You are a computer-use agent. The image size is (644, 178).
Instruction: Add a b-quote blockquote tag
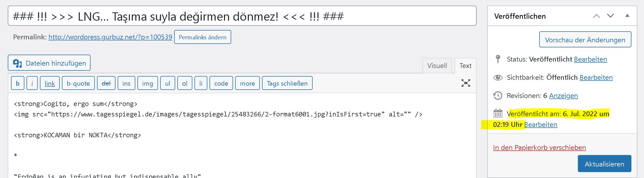tap(78, 83)
